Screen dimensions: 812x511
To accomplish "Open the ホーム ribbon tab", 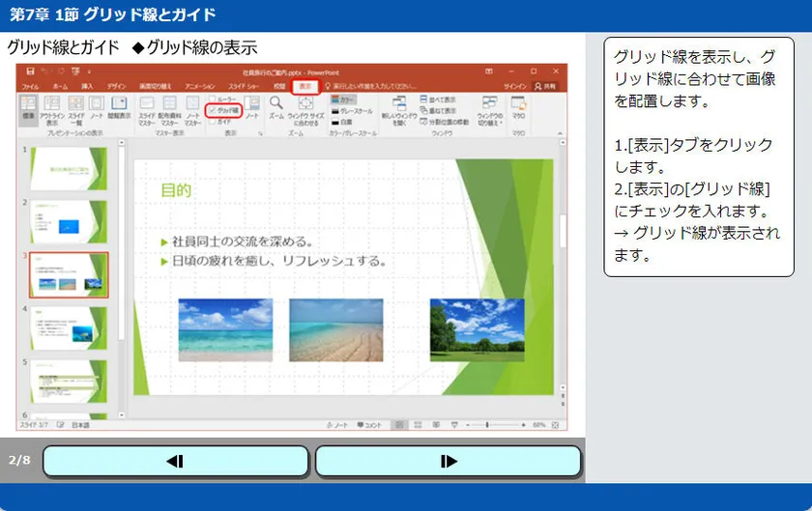I will click(60, 87).
